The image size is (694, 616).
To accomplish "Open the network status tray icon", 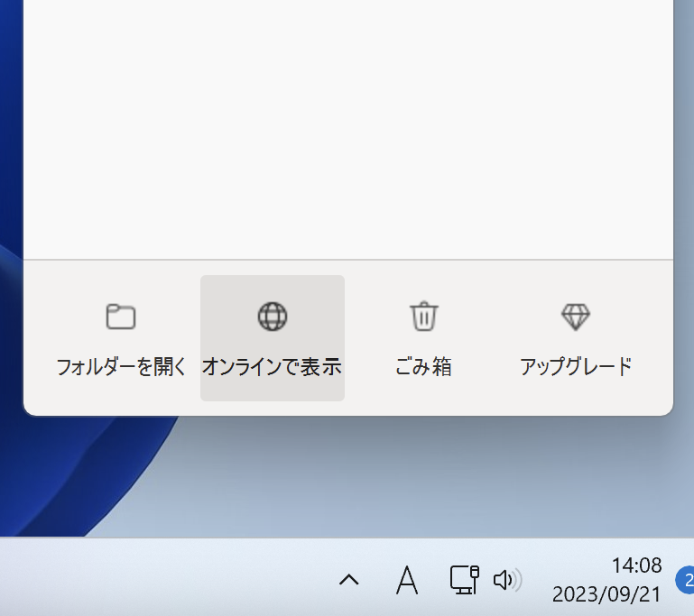I will tap(464, 580).
